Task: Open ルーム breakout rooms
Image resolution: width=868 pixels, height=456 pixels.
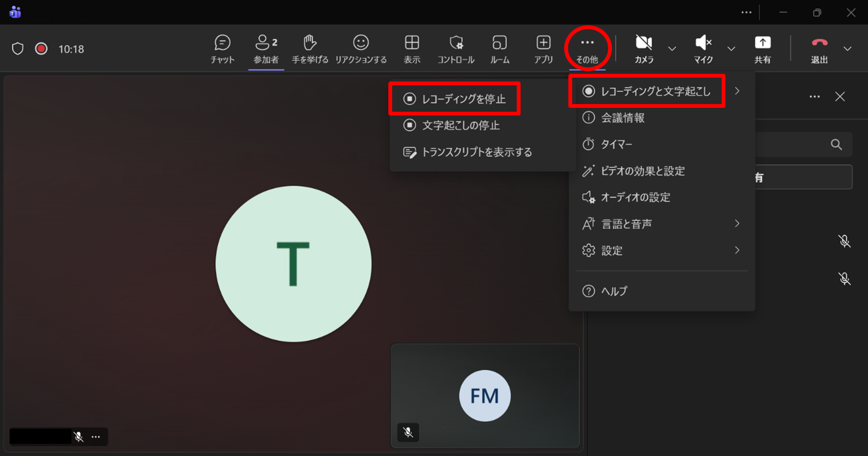Action: point(500,49)
